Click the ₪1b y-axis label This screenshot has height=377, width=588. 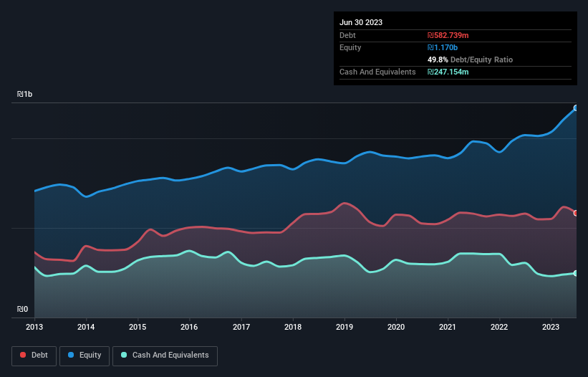pyautogui.click(x=24, y=94)
